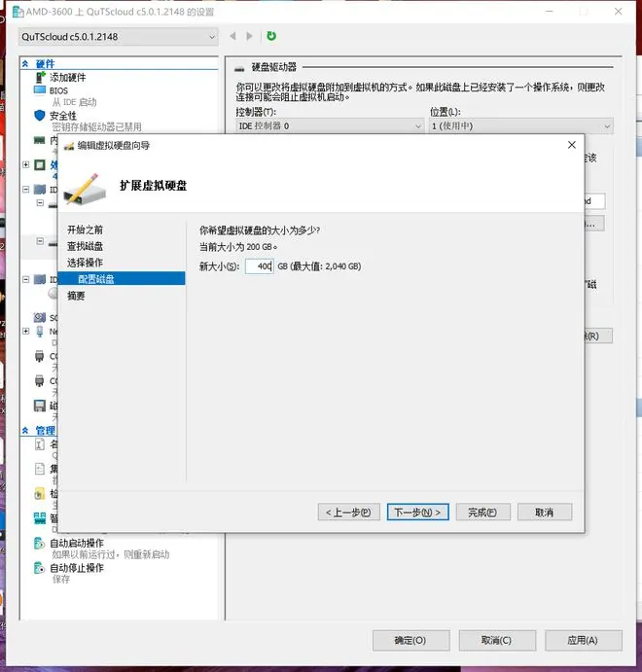
Task: Click the 上一步 button in wizard
Action: [349, 513]
